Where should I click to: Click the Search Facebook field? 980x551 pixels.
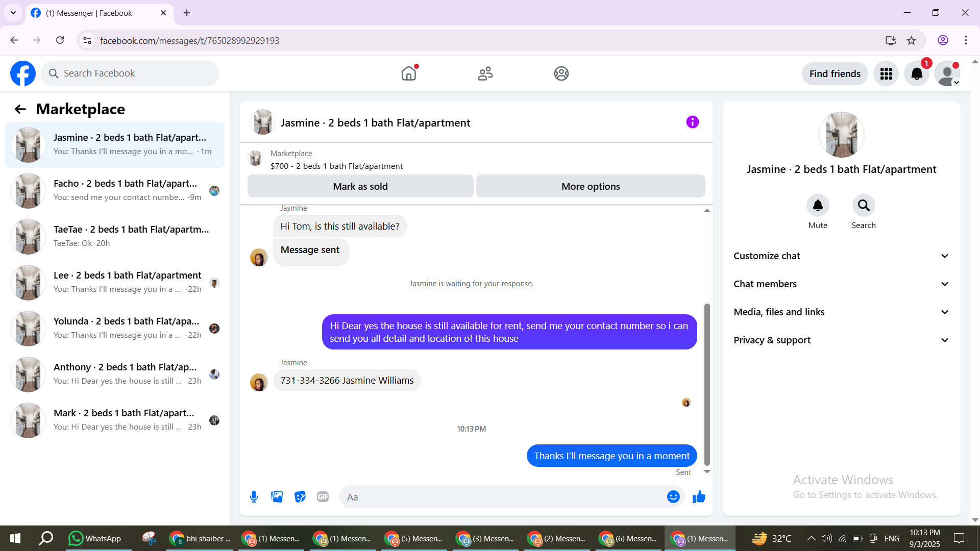[x=130, y=73]
